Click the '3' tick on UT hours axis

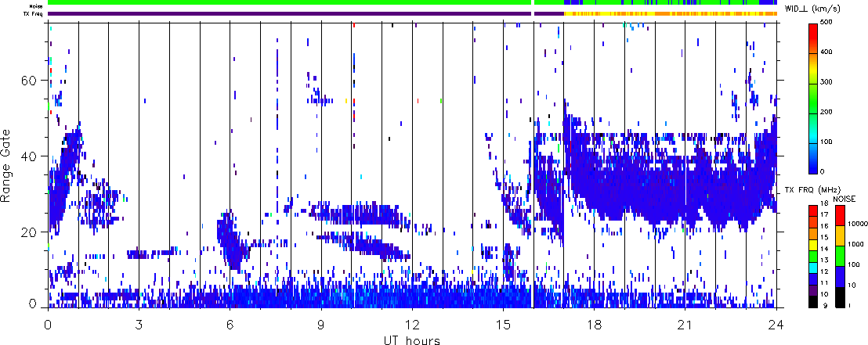[139, 325]
